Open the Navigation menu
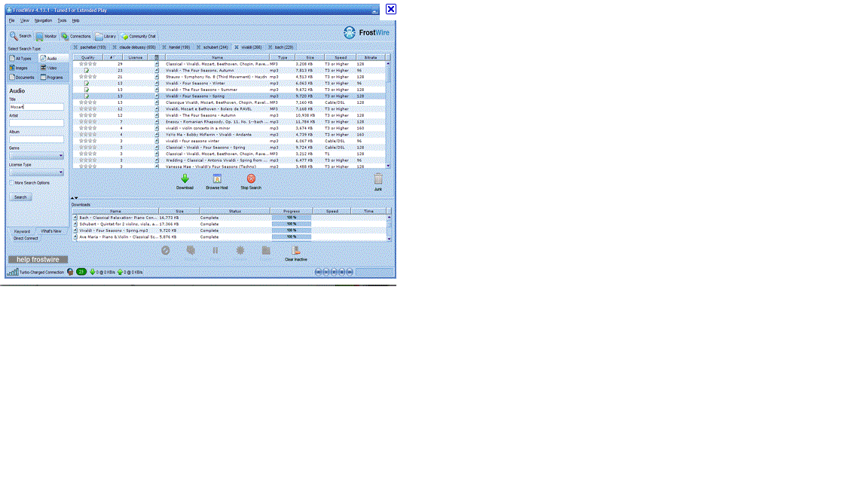The image size is (868, 488). [x=43, y=20]
